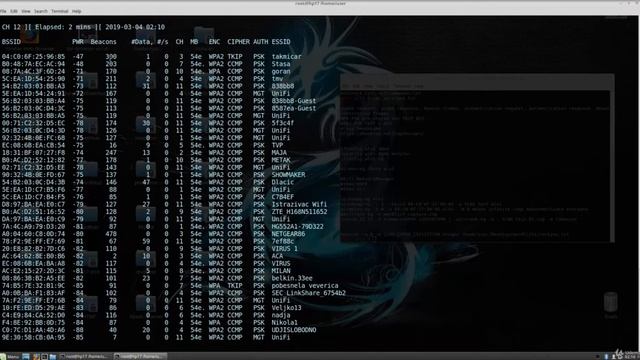
Task: Open the Menu button in the taskbar
Action: coord(10,356)
